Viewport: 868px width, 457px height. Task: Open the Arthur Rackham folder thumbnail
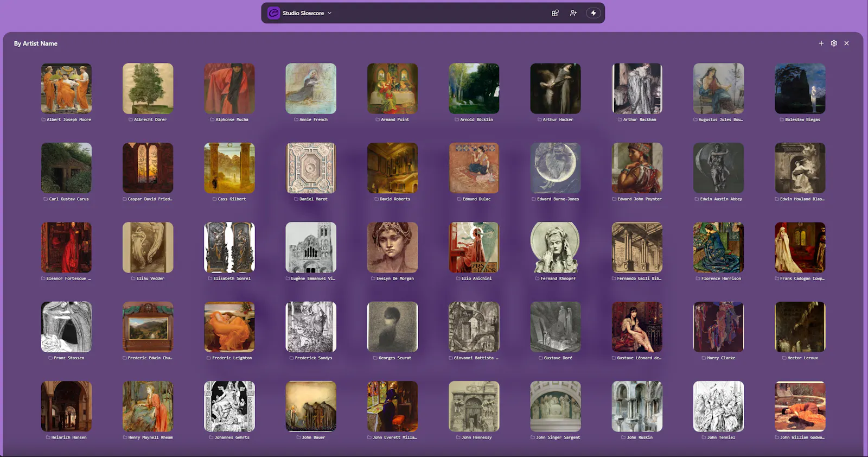click(x=637, y=88)
